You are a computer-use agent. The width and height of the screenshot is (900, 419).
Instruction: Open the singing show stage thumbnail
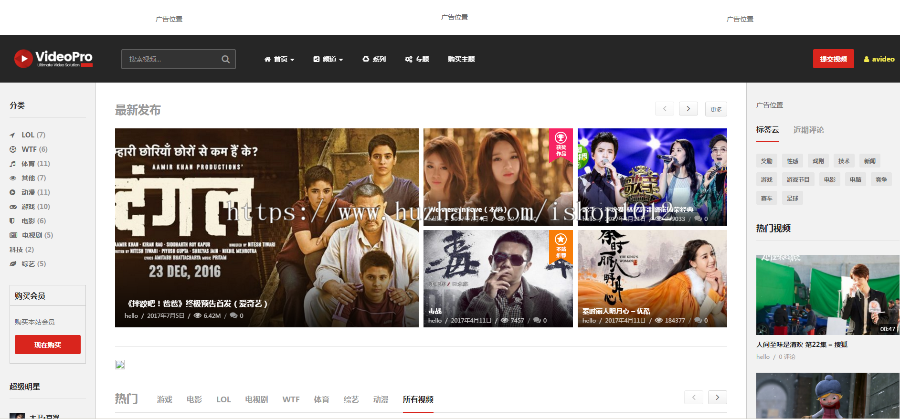pyautogui.click(x=652, y=177)
